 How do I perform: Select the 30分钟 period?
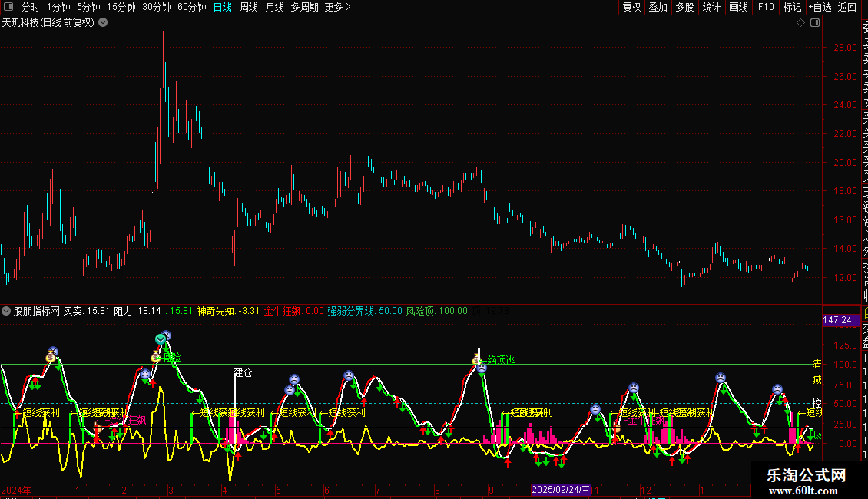coord(157,7)
